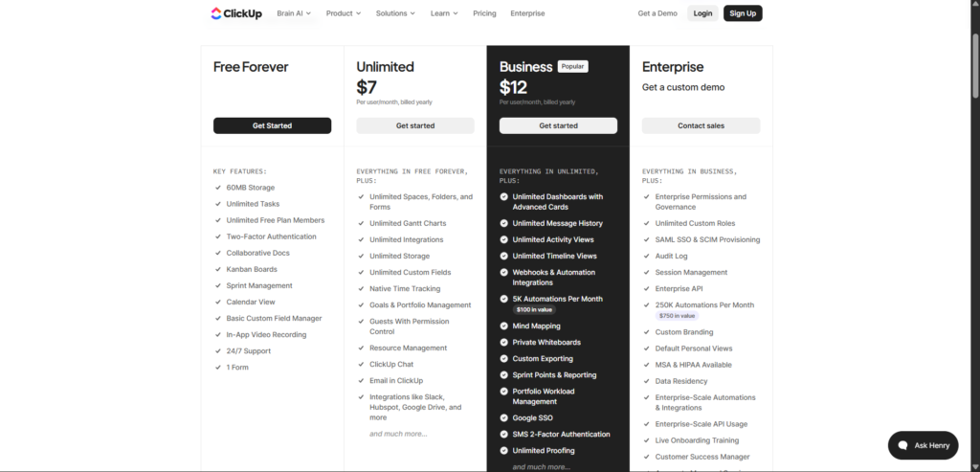Go to the Pricing page

click(x=484, y=13)
